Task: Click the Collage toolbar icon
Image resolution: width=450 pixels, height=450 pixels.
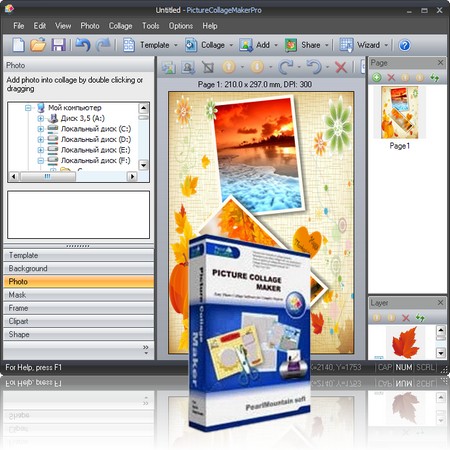Action: click(191, 45)
